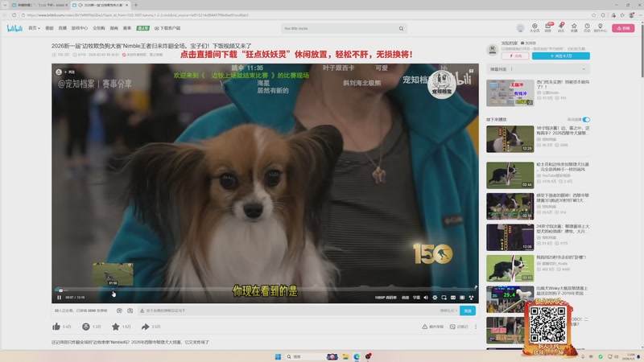Favorite the video with star icon
Image resolution: width=644 pixels, height=362 pixels.
tap(115, 327)
